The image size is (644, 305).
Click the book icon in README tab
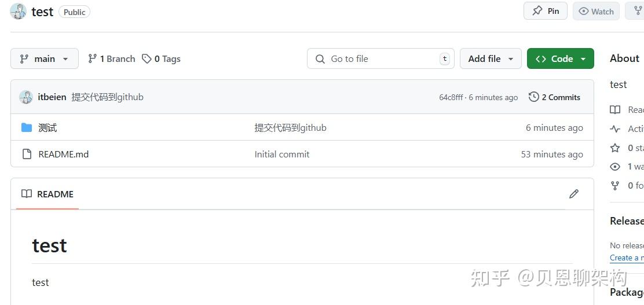(x=27, y=194)
